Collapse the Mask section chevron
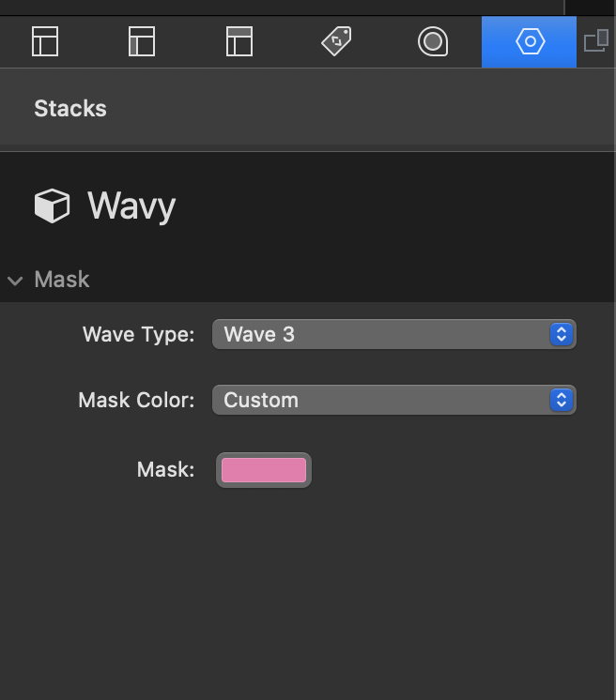 pyautogui.click(x=15, y=281)
